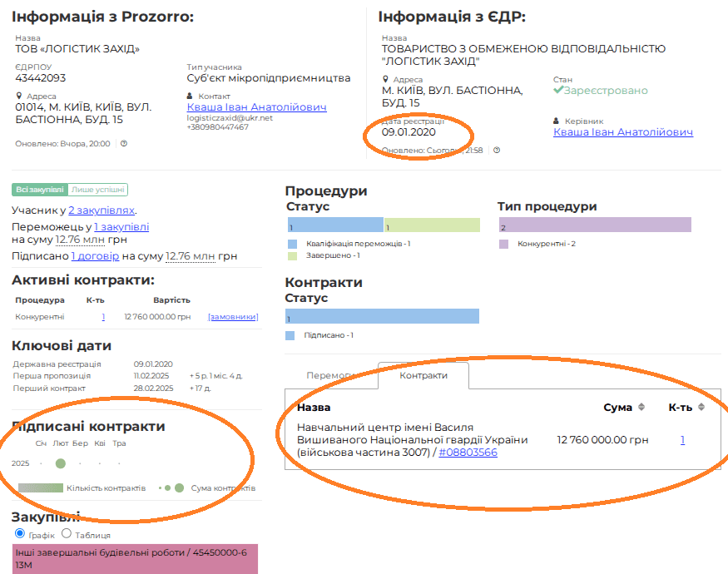This screenshot has width=728, height=574.
Task: Click the map pin icon by Prozorro address
Action: (19, 96)
